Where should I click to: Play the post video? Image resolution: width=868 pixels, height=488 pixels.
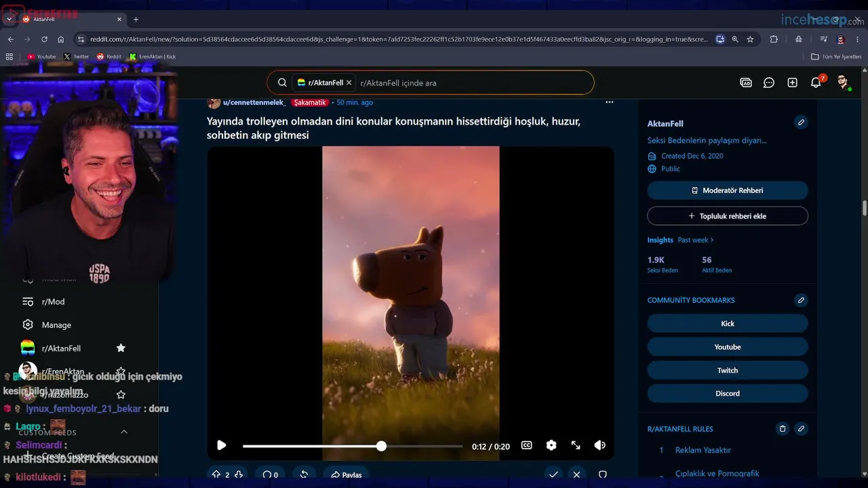[x=221, y=445]
